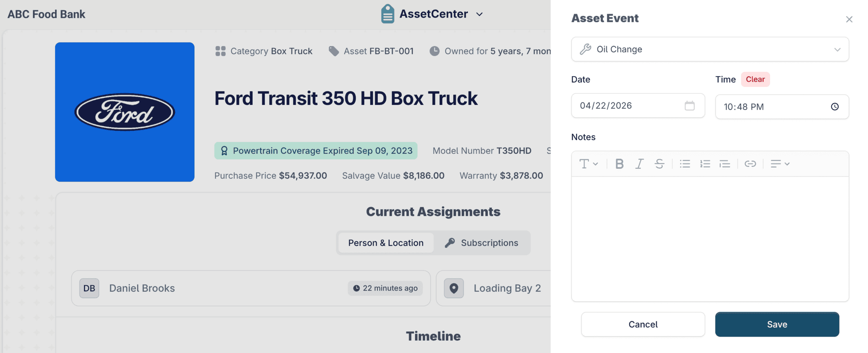Toggle strikethrough formatting in Notes
This screenshot has width=868, height=353.
[660, 164]
